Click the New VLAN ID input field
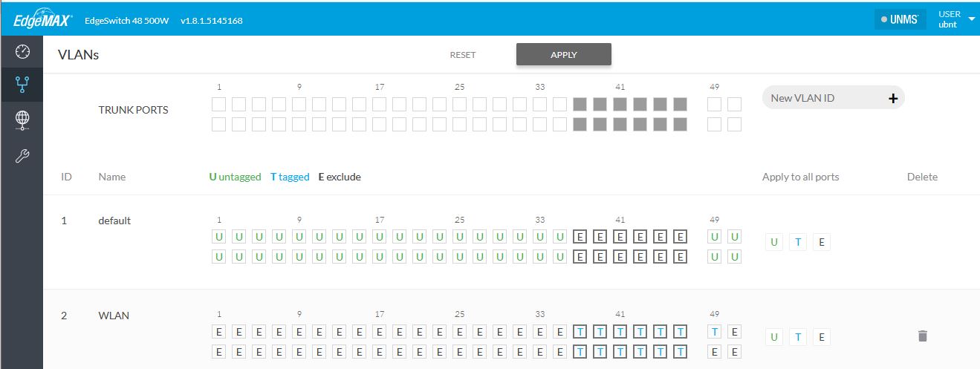Screen dimensions: 980x369 pos(824,98)
